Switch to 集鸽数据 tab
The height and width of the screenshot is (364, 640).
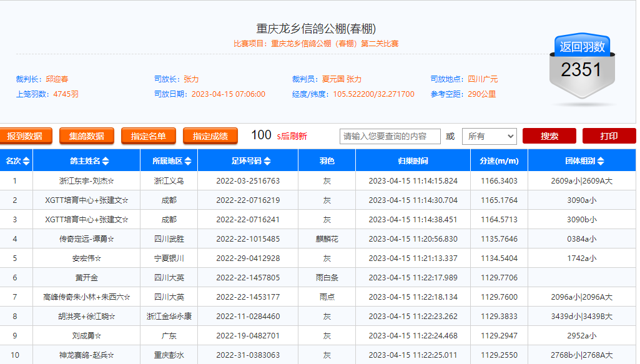pyautogui.click(x=87, y=136)
